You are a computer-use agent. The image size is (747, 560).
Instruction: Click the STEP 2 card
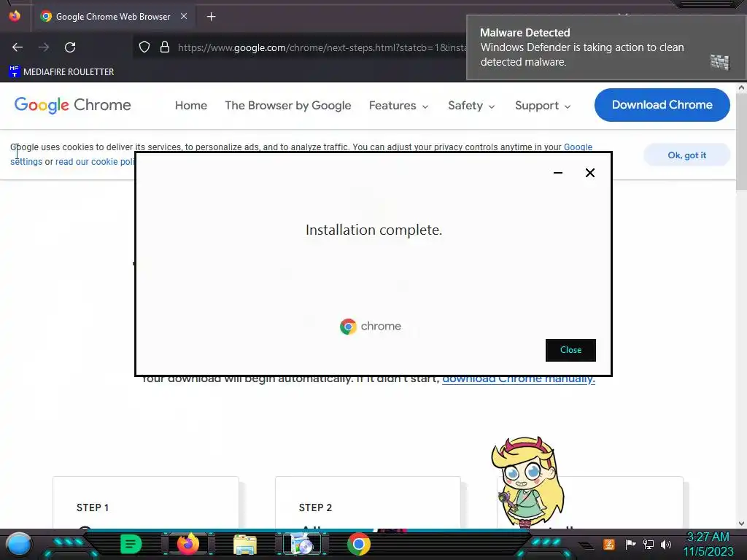(x=368, y=502)
